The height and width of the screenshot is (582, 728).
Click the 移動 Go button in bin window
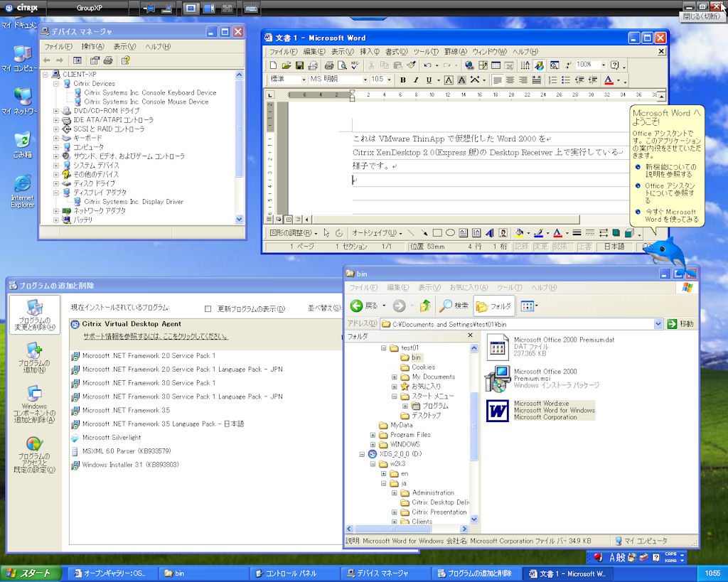[x=680, y=324]
